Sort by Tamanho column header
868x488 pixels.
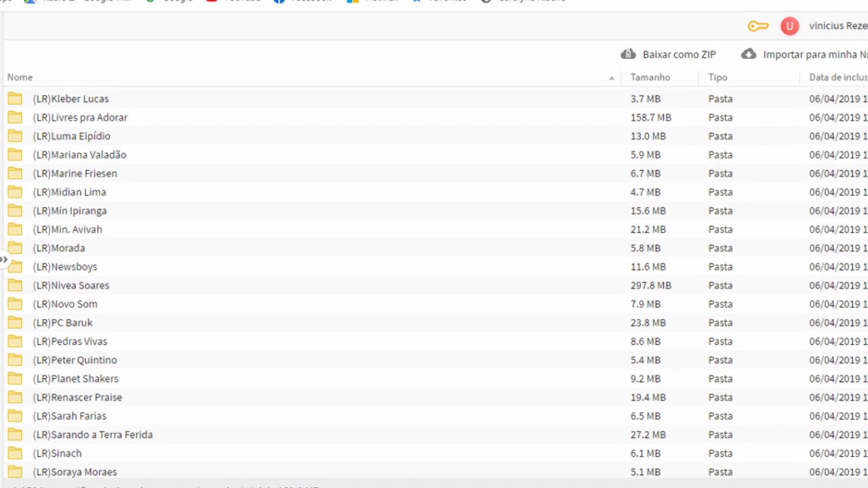click(x=650, y=77)
